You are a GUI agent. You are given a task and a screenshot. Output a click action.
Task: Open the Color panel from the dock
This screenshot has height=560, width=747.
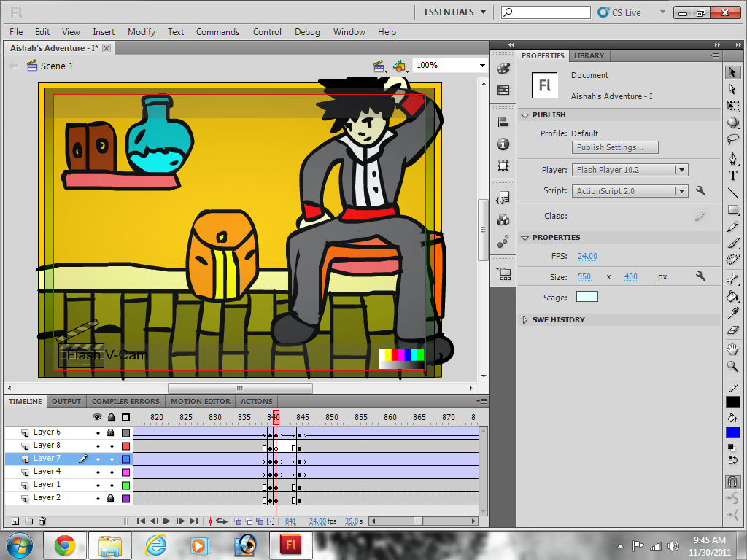point(503,69)
